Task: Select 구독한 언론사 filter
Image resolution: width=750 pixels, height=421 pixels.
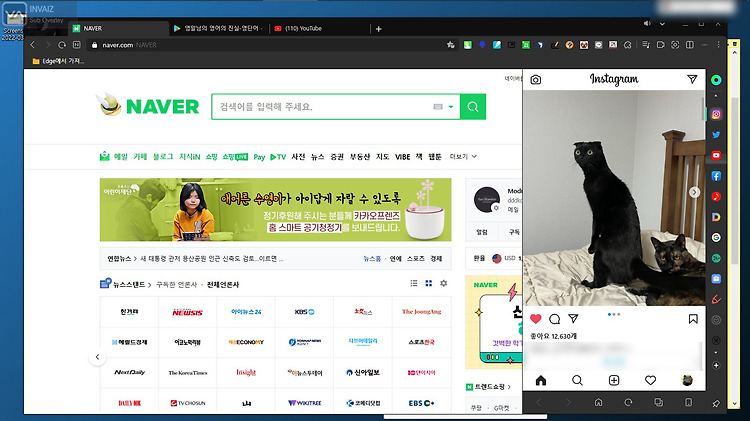Action: coord(176,284)
